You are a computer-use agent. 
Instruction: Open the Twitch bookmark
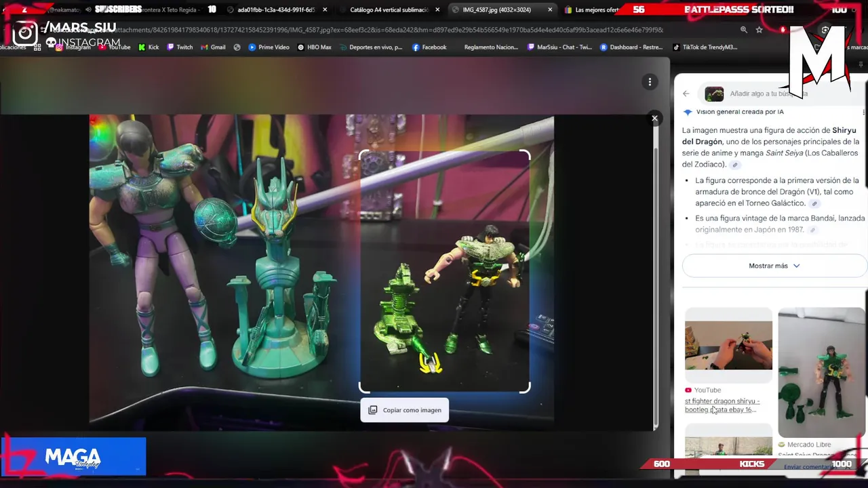tap(180, 47)
